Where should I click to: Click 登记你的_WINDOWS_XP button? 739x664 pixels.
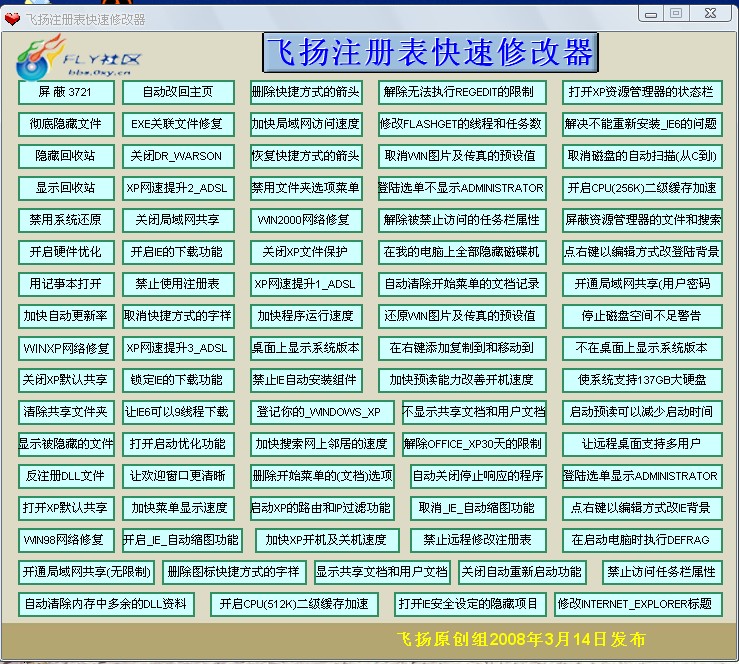[x=322, y=413]
